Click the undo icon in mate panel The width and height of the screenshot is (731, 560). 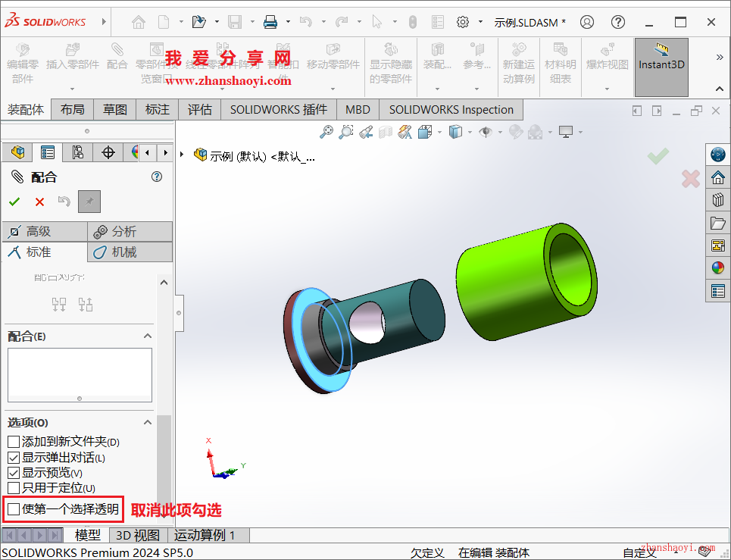pos(64,201)
